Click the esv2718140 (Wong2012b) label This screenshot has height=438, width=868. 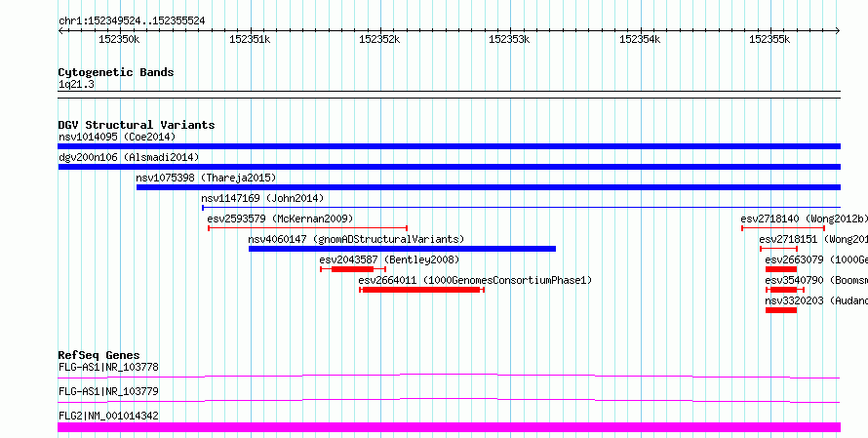[x=805, y=219]
